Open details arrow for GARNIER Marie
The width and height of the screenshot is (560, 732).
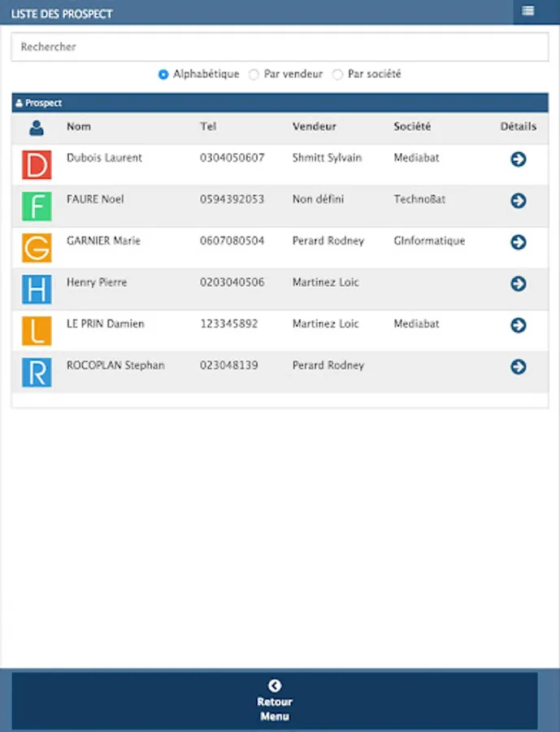click(x=518, y=242)
